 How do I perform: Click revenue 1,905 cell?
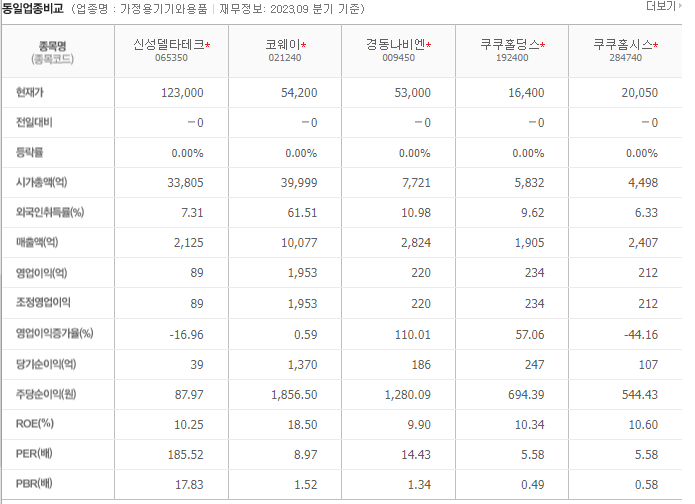click(x=529, y=243)
